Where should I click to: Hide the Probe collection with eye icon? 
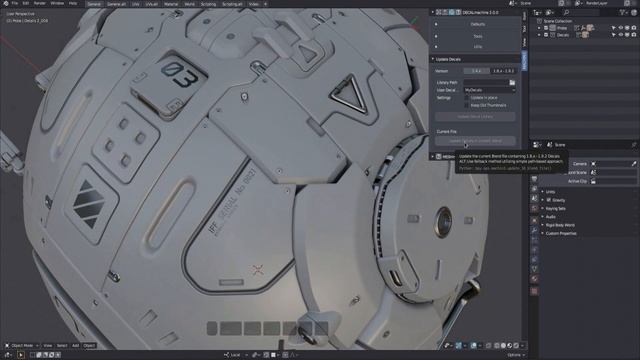620,28
